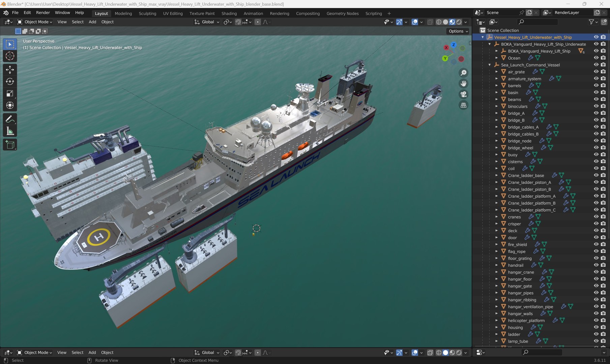Add a new workspace with plus button

coord(389,13)
